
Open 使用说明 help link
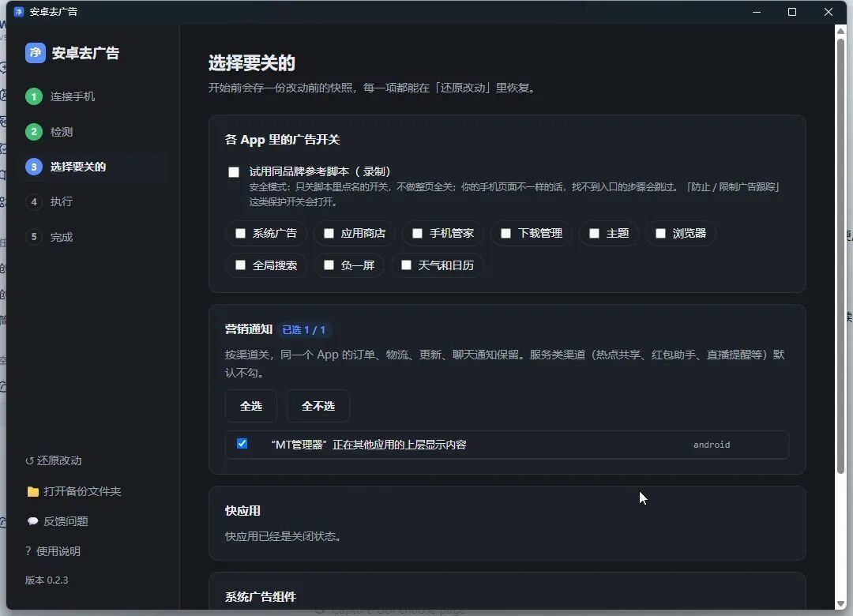tap(53, 551)
